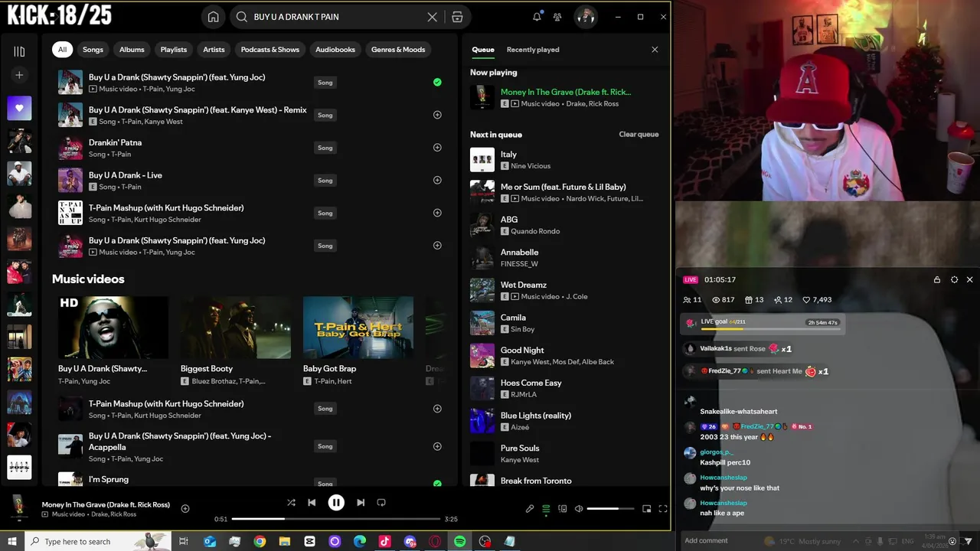Play Italy by Nine Vicious from queue

(x=564, y=160)
